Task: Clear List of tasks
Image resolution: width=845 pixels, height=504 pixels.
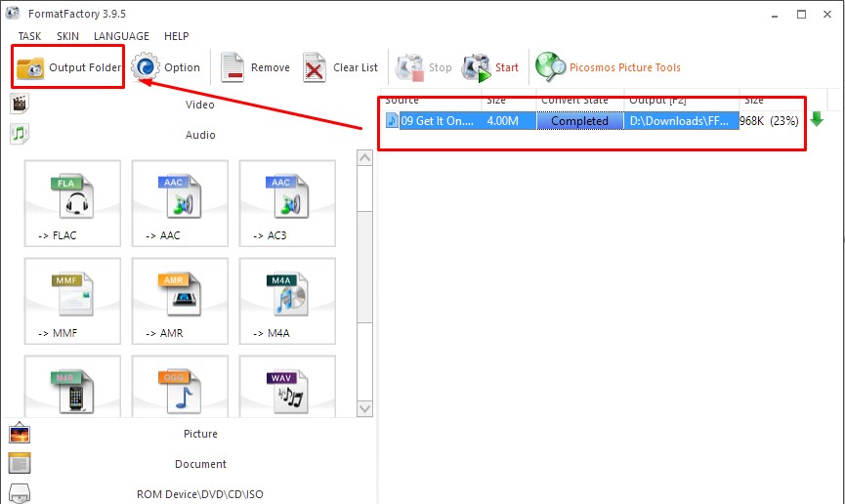Action: click(x=341, y=67)
